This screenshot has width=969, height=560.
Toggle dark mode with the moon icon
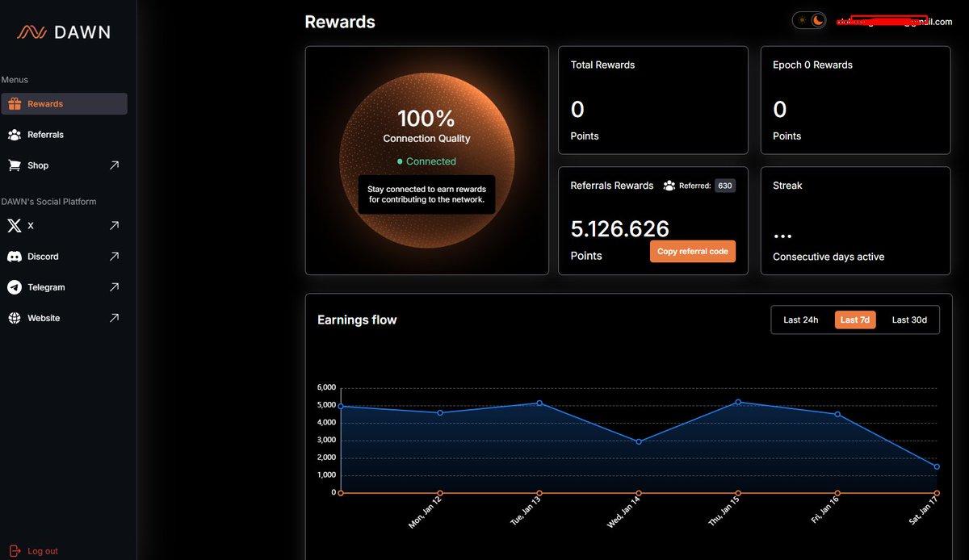pos(818,20)
